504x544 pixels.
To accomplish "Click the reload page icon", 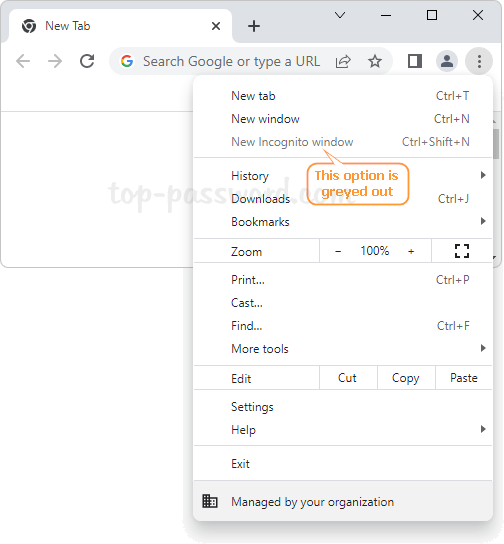I will [x=87, y=61].
